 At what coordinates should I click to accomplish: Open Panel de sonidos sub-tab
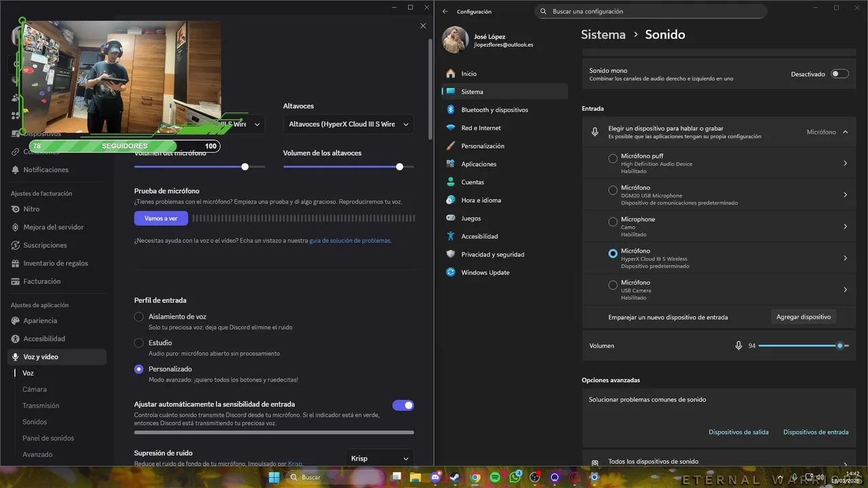(48, 439)
